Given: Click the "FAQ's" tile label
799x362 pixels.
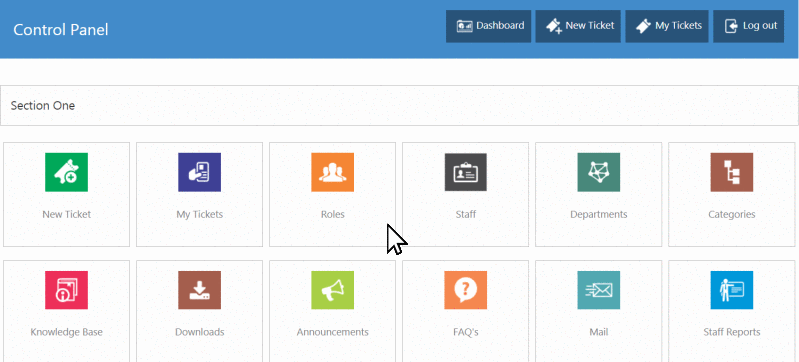Looking at the screenshot, I should point(465,332).
